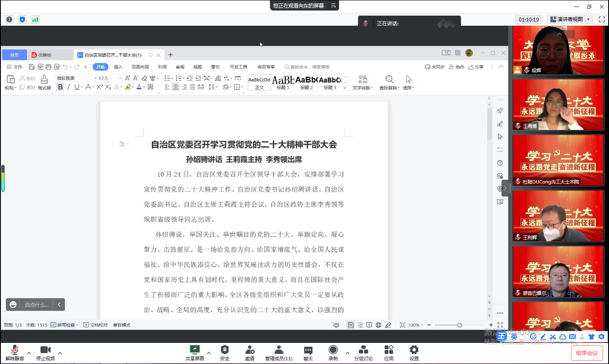Image resolution: width=609 pixels, height=364 pixels.
Task: Open Breakout Rooms icon
Action: coord(363,350)
